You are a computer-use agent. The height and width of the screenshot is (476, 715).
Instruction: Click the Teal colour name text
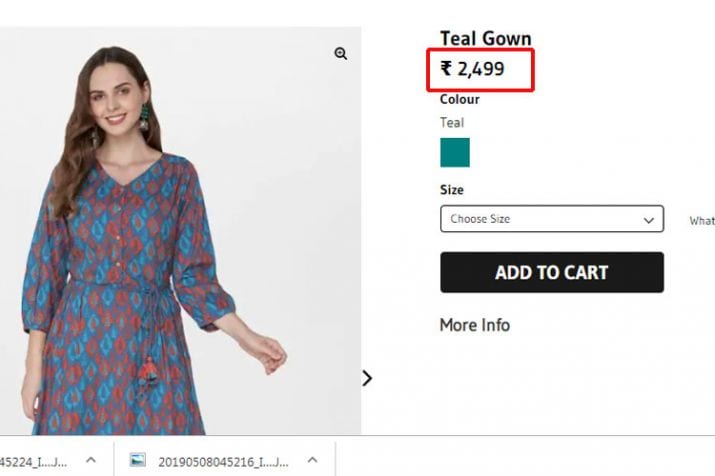[x=452, y=123]
